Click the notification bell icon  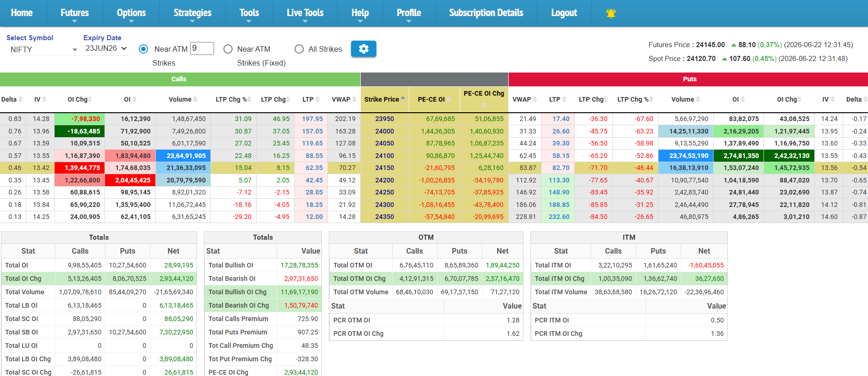(x=611, y=13)
